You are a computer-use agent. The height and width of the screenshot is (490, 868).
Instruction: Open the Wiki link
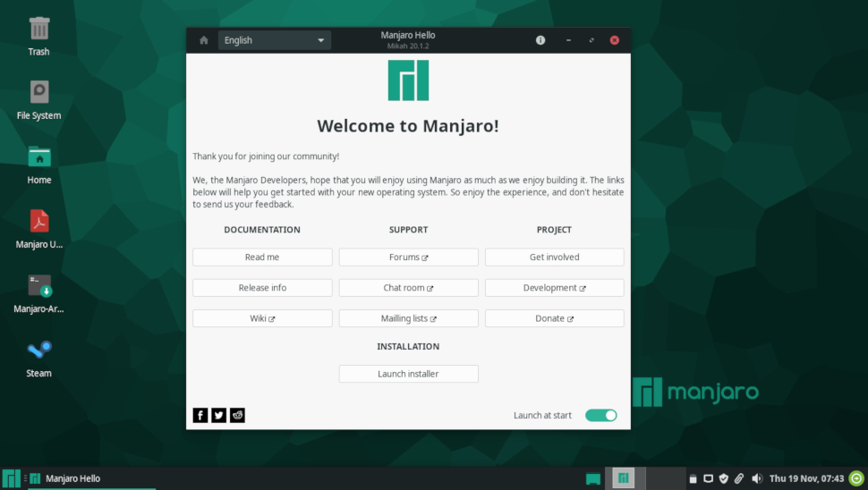tap(262, 318)
